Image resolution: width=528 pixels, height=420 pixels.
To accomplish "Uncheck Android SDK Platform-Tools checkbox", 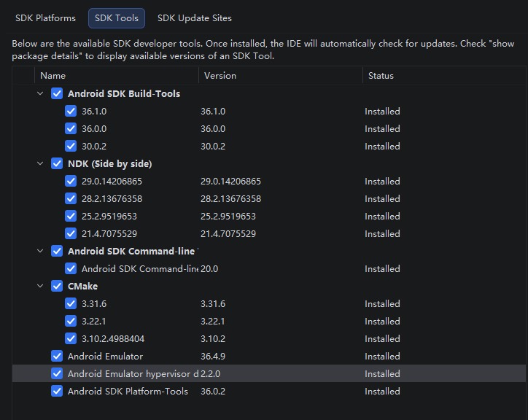I will click(x=57, y=392).
